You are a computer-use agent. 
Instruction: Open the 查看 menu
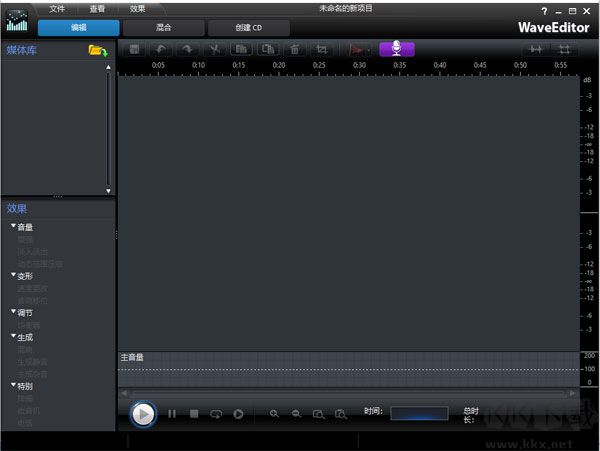click(x=97, y=9)
